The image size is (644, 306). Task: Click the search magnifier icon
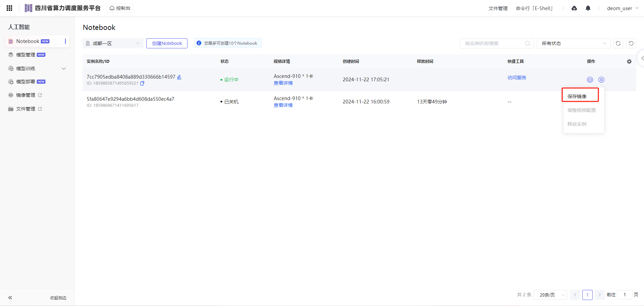tap(528, 43)
